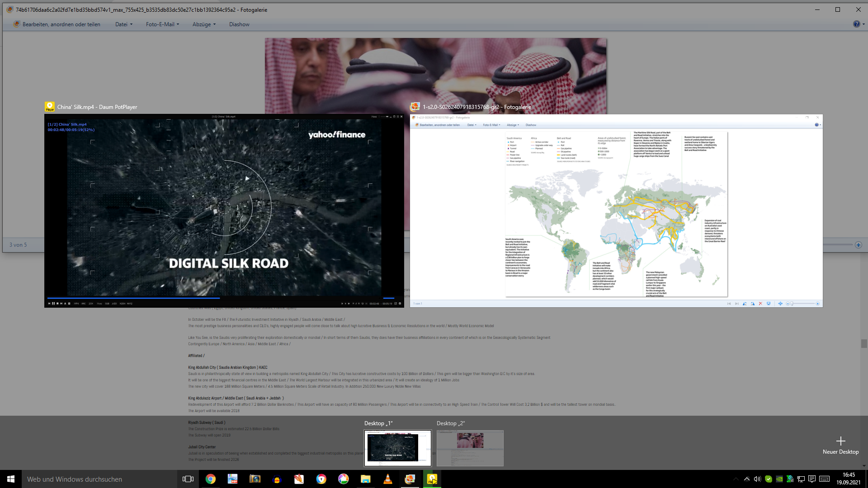868x488 pixels.
Task: Switch to Desktop 1 thumbnail
Action: click(x=398, y=448)
